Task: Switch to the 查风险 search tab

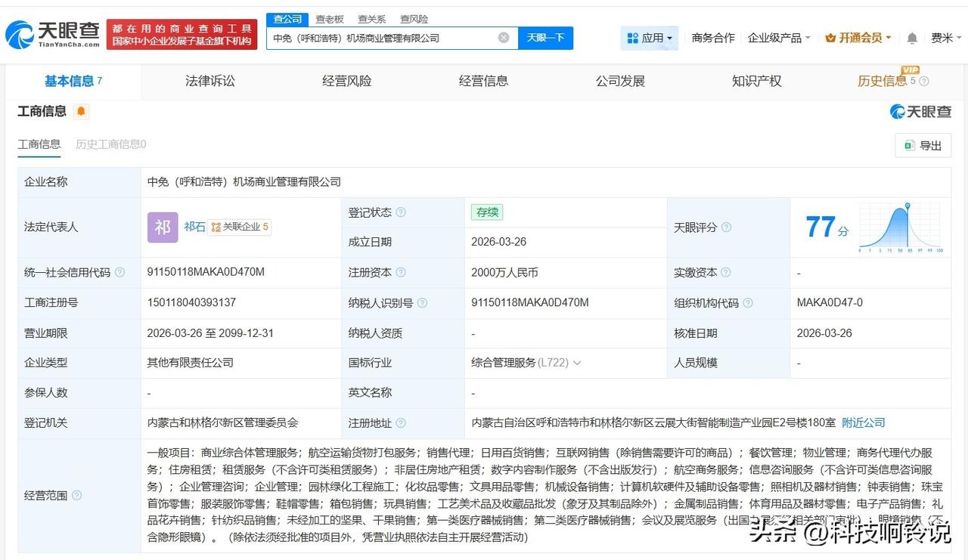Action: (x=414, y=20)
